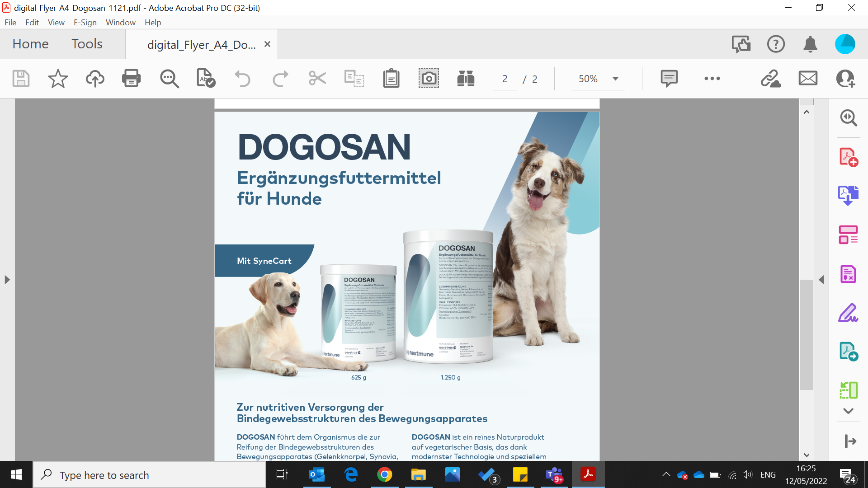This screenshot has height=488, width=868.
Task: Open the E-Sign menu
Action: 85,23
